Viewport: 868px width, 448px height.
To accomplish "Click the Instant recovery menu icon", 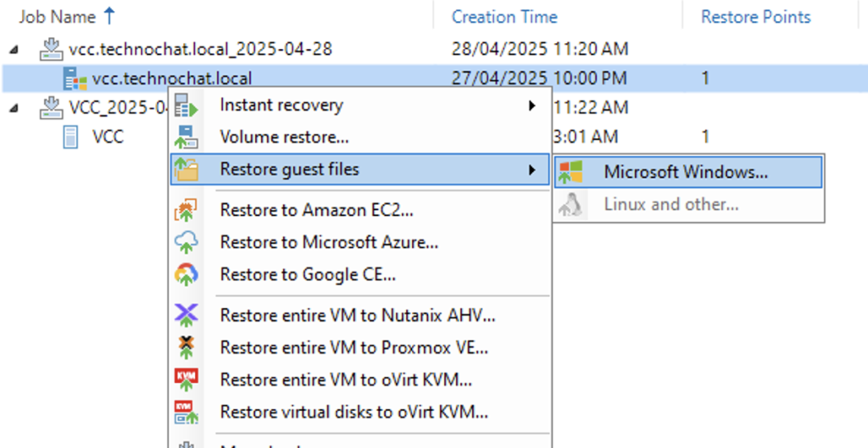I will click(x=186, y=106).
